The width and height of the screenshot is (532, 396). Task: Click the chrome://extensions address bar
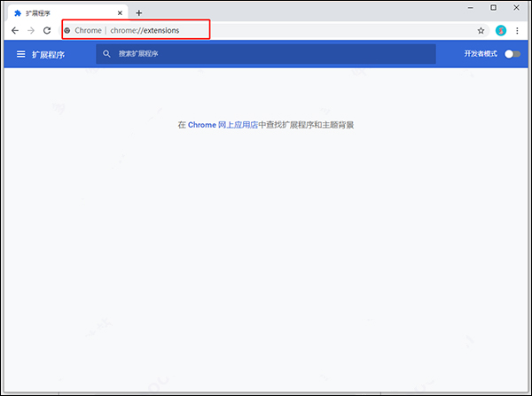(x=276, y=30)
